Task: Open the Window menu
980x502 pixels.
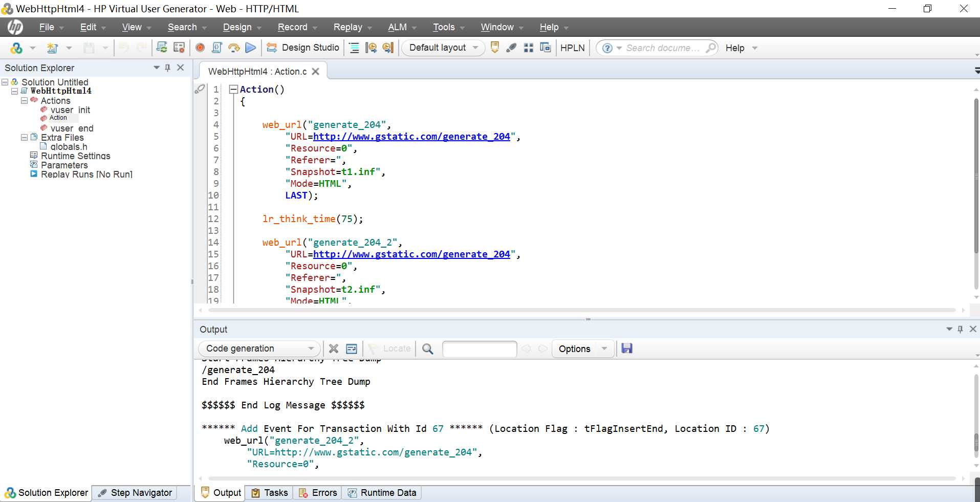Action: click(502, 27)
